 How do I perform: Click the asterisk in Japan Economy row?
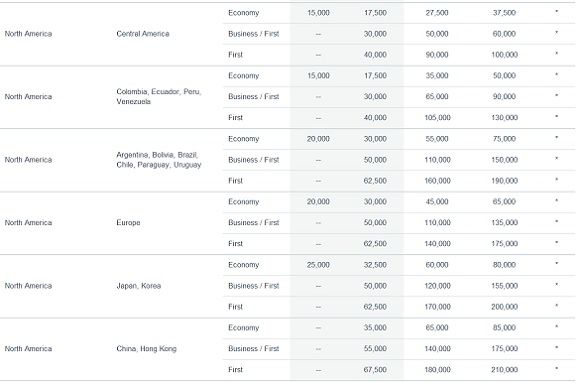click(556, 264)
